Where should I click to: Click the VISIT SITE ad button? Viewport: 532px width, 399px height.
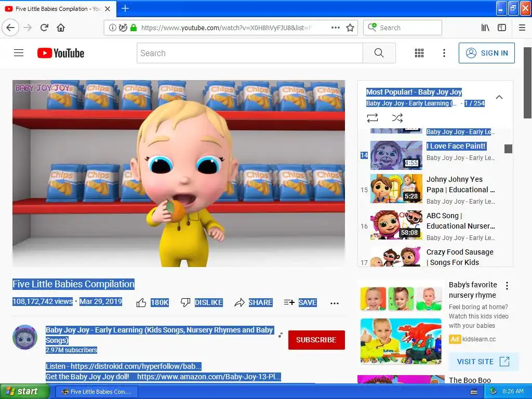(483, 362)
